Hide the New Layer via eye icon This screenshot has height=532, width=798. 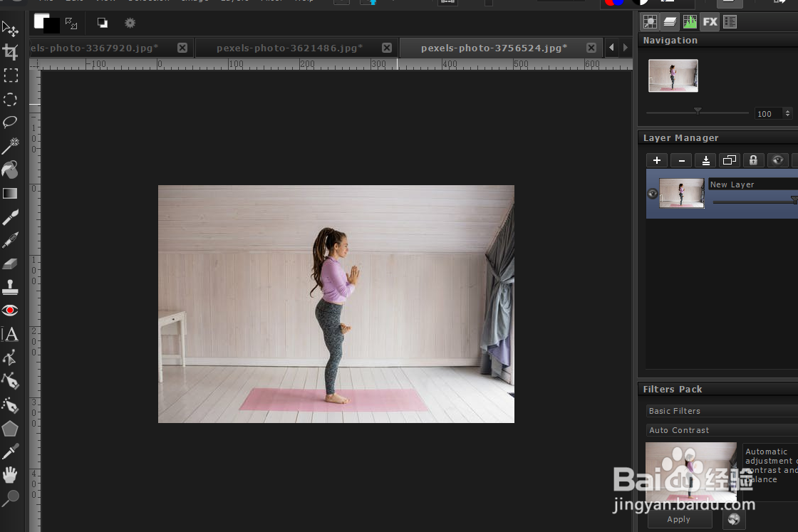653,193
